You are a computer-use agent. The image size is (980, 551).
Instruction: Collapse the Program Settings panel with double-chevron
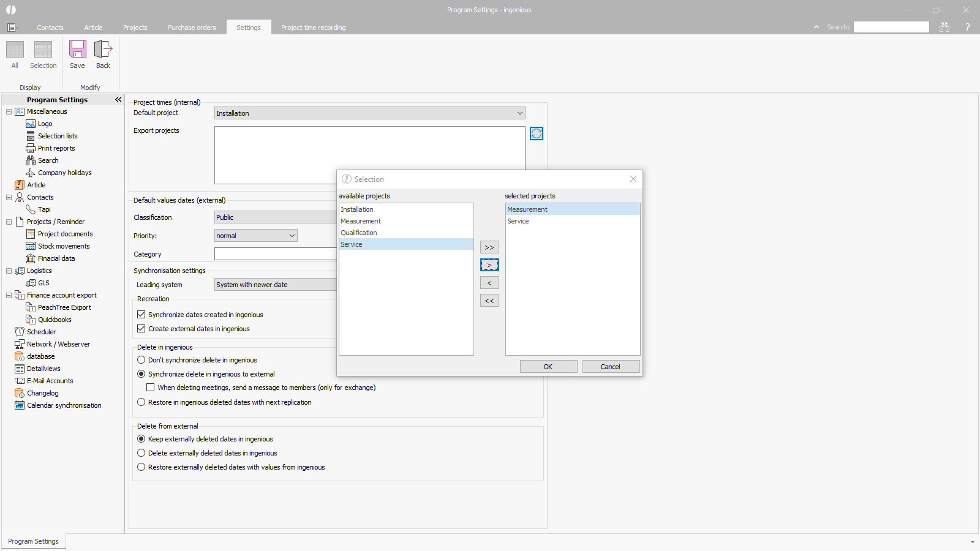[x=118, y=100]
